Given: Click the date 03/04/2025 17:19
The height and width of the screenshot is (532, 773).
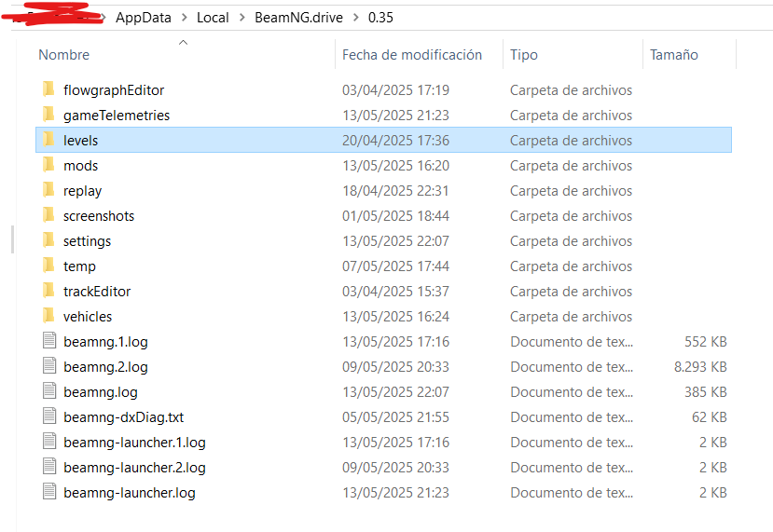Looking at the screenshot, I should click(x=396, y=90).
